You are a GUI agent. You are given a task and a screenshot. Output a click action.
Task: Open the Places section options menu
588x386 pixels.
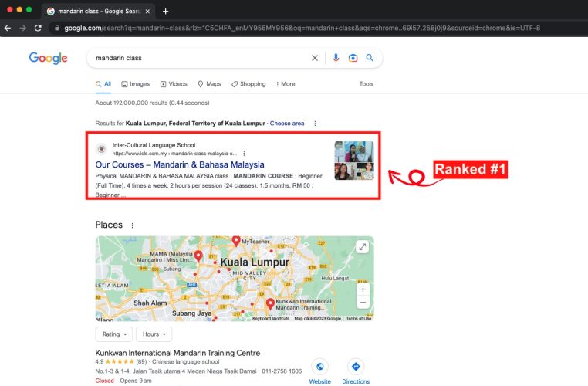(x=133, y=225)
